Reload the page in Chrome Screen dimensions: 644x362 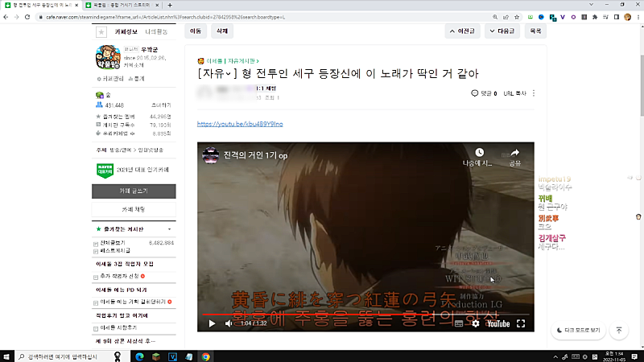pos(27,17)
